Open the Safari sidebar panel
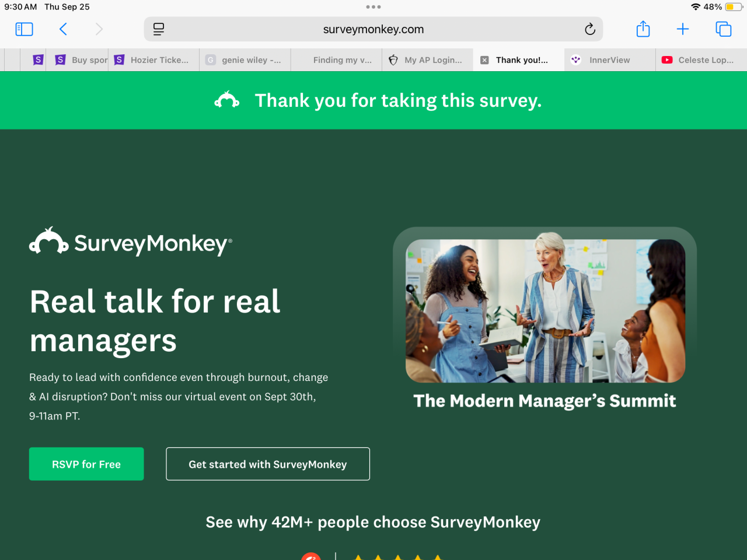This screenshot has width=747, height=560. pos(24,29)
